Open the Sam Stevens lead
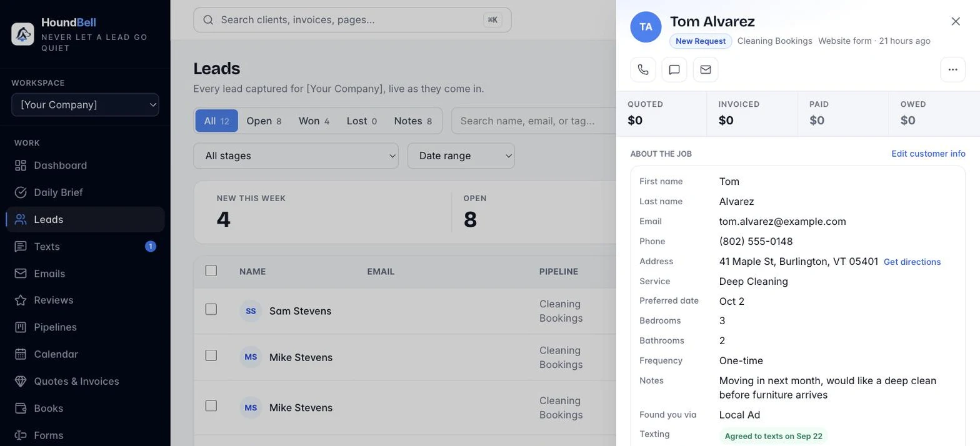The height and width of the screenshot is (446, 980). tap(300, 311)
